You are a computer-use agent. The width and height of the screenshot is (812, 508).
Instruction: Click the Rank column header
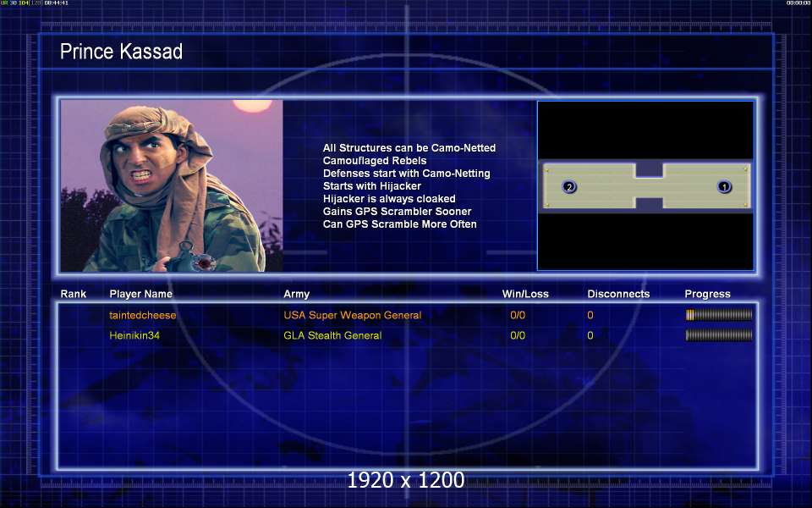coord(73,294)
